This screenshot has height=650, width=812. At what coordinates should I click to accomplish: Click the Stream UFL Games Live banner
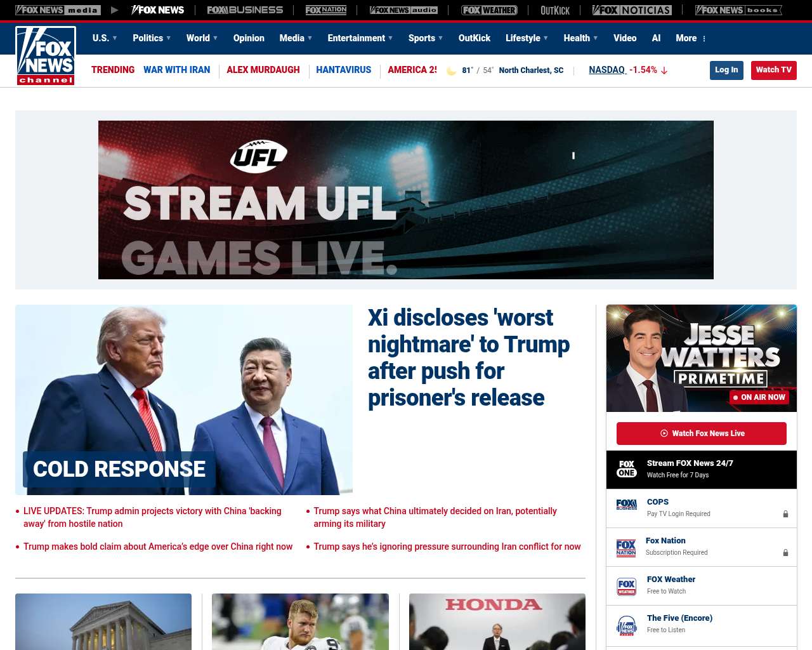[x=406, y=200]
